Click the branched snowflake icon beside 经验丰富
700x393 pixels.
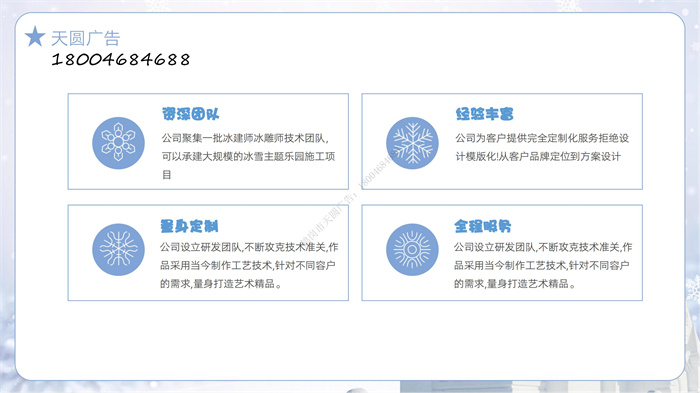[412, 143]
